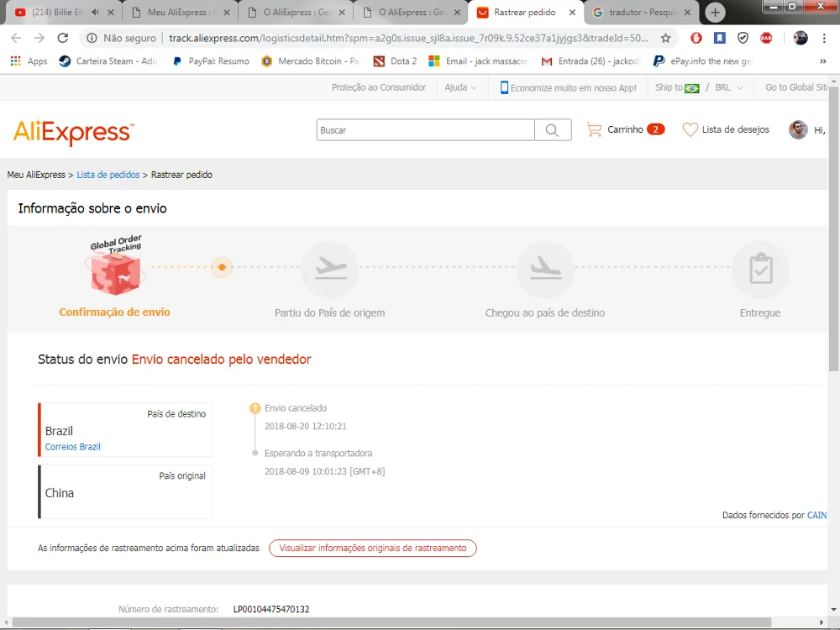Screen dimensions: 840x630
Task: Click the browser forward arrow
Action: 39,38
